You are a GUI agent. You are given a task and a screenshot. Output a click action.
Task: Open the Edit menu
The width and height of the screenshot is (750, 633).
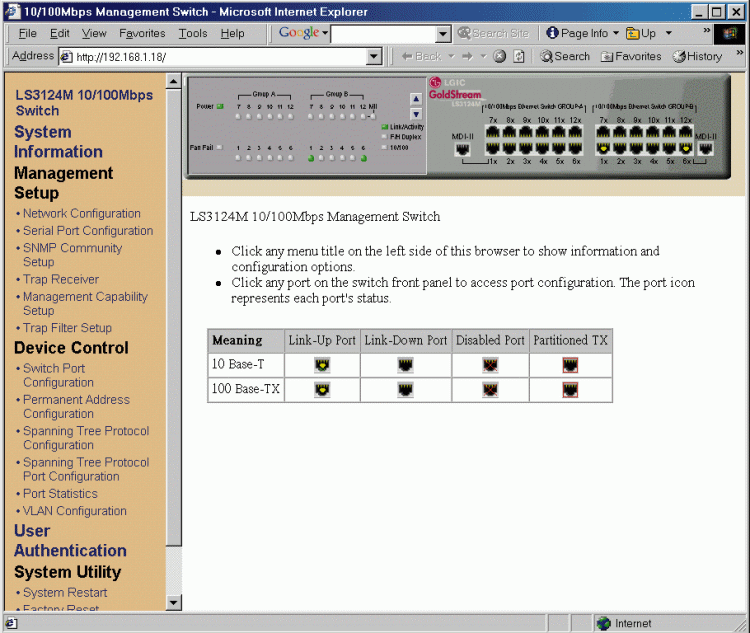pyautogui.click(x=59, y=33)
